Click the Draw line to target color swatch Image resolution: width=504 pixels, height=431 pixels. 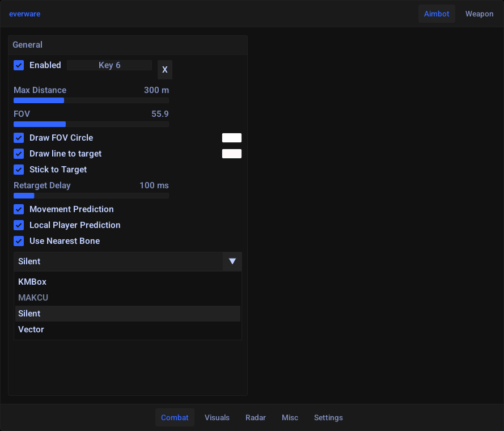[x=231, y=154]
